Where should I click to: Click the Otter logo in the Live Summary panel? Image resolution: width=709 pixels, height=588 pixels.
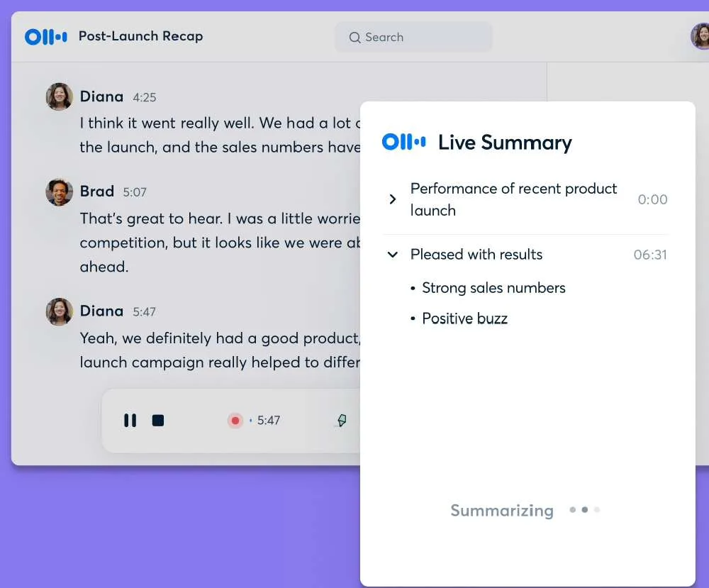coord(403,142)
